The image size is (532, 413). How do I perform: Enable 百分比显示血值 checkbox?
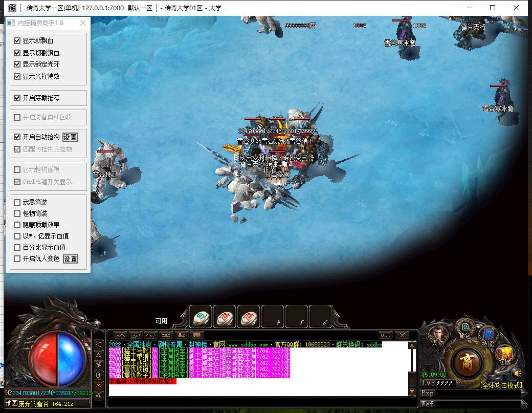click(17, 247)
